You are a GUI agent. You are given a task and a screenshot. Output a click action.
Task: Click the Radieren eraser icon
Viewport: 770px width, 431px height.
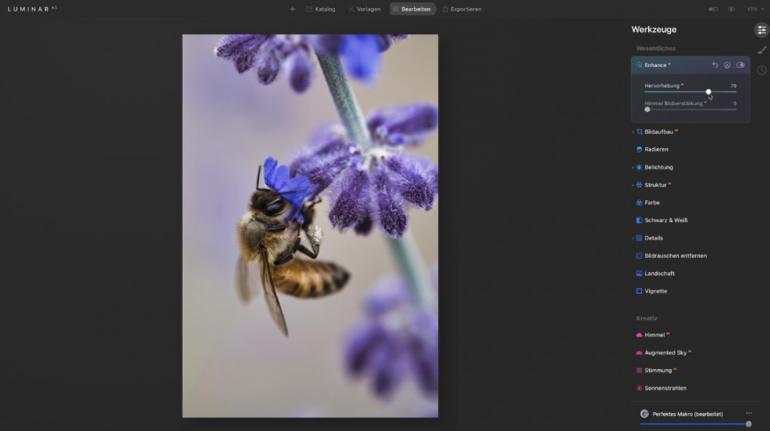pyautogui.click(x=639, y=149)
